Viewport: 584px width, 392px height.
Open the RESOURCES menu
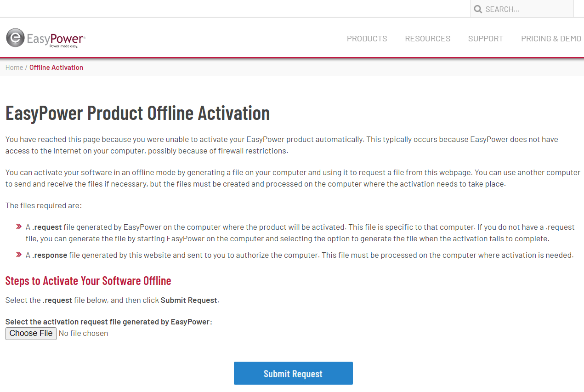coord(427,39)
